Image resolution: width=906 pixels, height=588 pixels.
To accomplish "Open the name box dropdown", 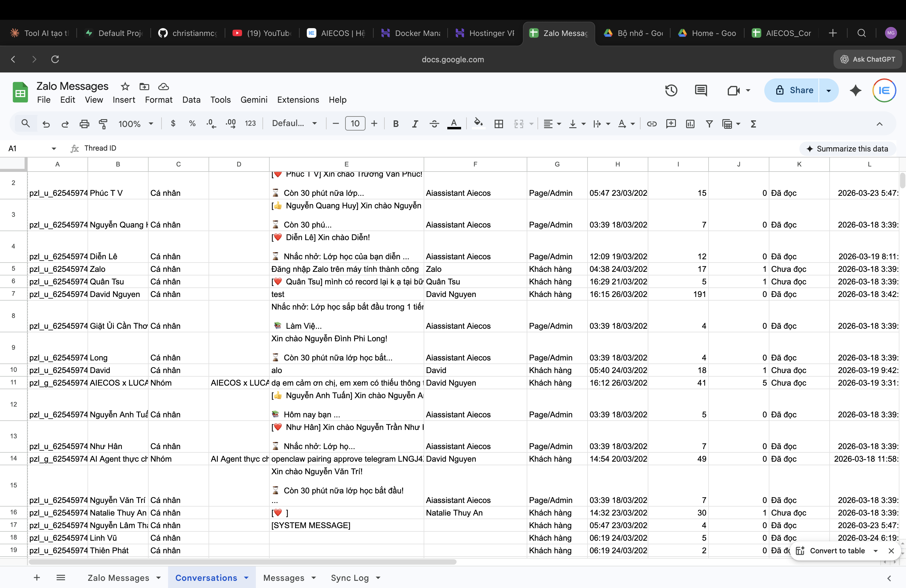I will pos(54,148).
